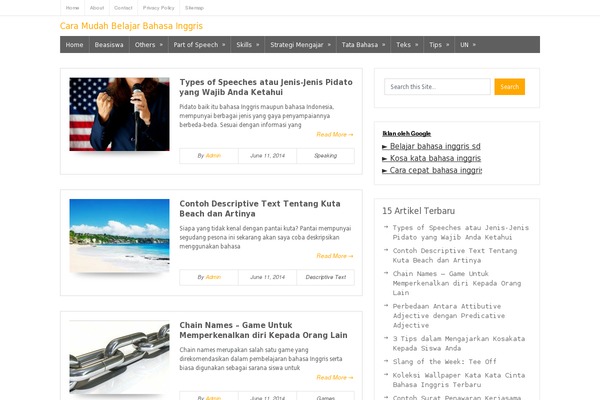Select Beasiswa in the navigation menu
The width and height of the screenshot is (600, 400).
(x=109, y=45)
